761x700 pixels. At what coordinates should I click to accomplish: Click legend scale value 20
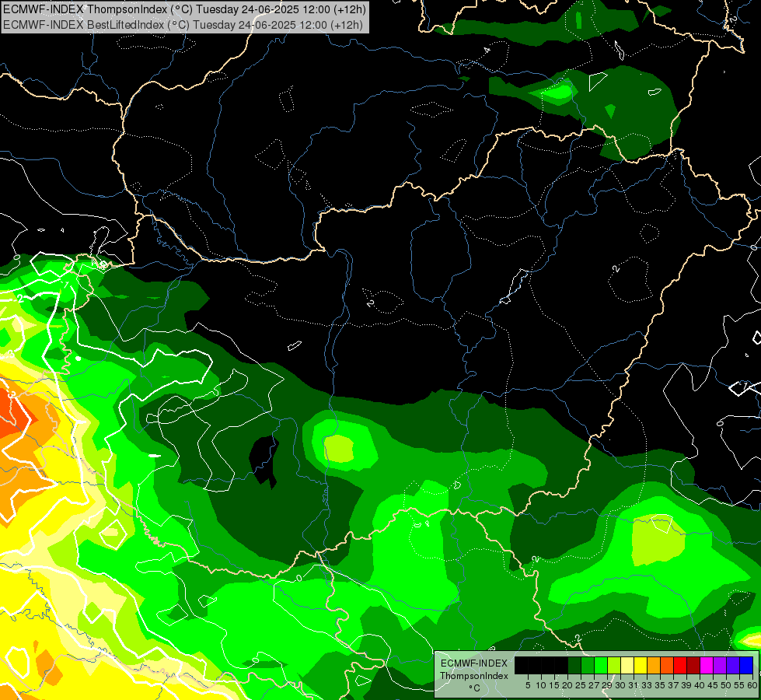pyautogui.click(x=567, y=685)
